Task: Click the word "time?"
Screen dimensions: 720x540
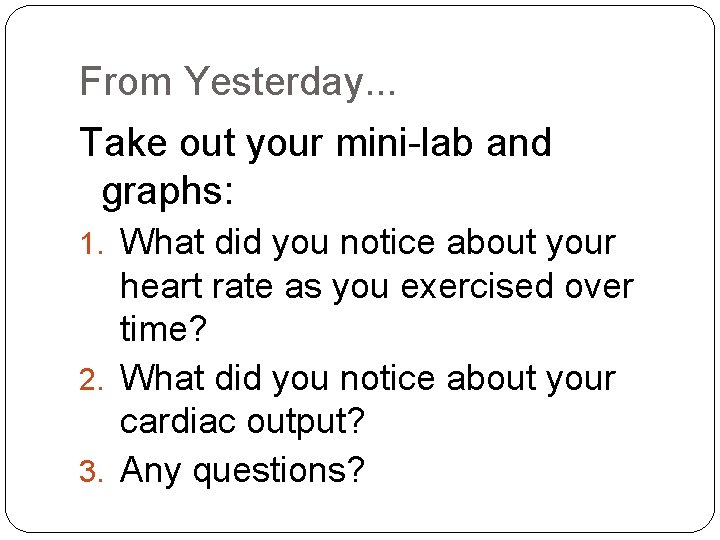Action: [x=163, y=329]
